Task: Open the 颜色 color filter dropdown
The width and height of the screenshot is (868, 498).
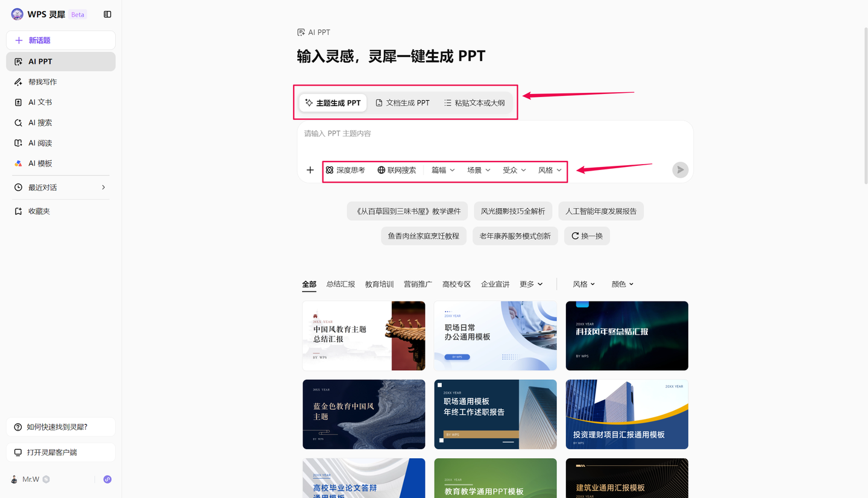Action: pos(623,284)
